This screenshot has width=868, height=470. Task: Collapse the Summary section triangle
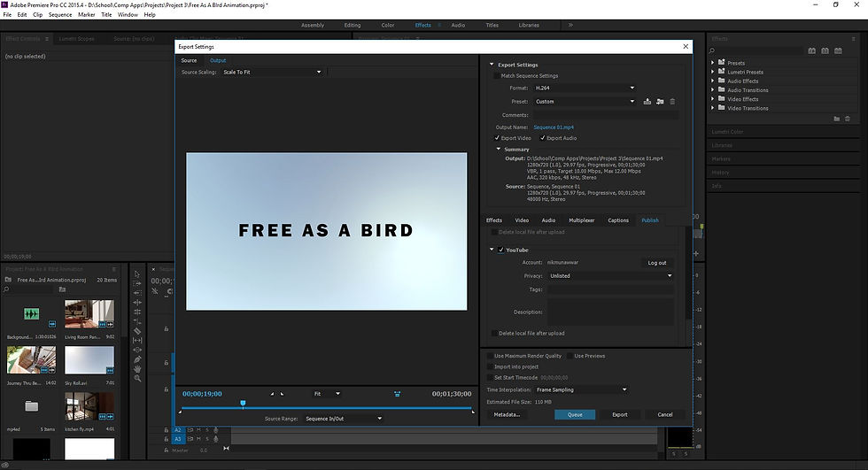(498, 150)
